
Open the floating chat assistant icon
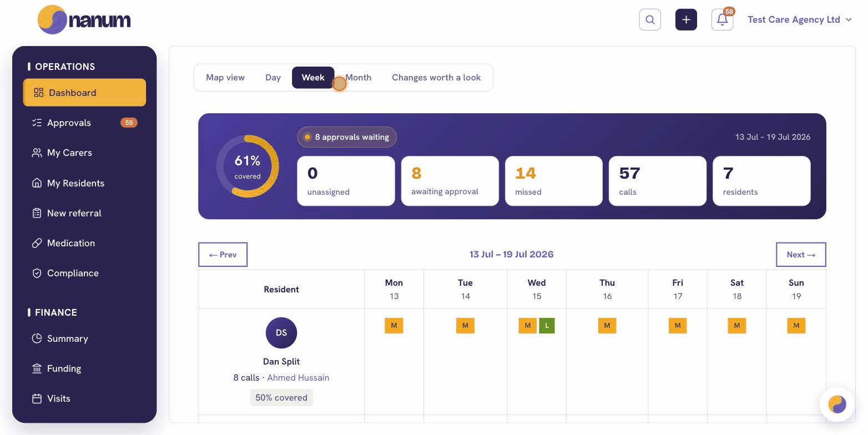(837, 404)
